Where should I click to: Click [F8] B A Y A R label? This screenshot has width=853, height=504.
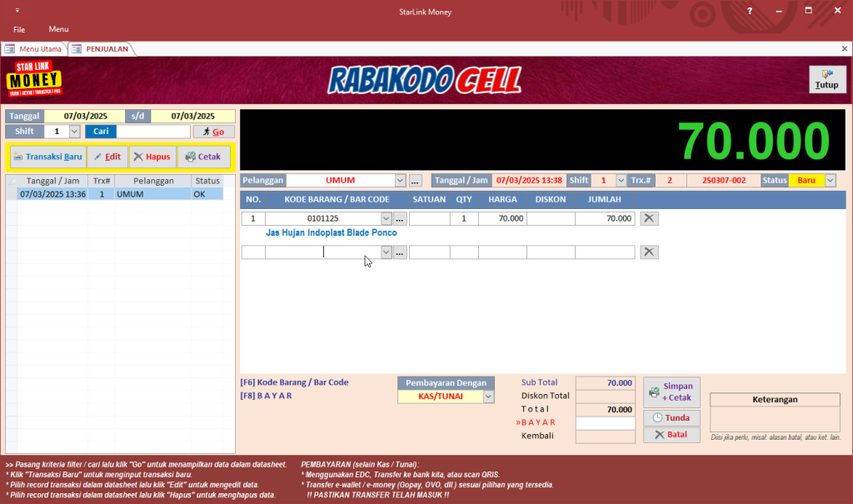coord(266,396)
